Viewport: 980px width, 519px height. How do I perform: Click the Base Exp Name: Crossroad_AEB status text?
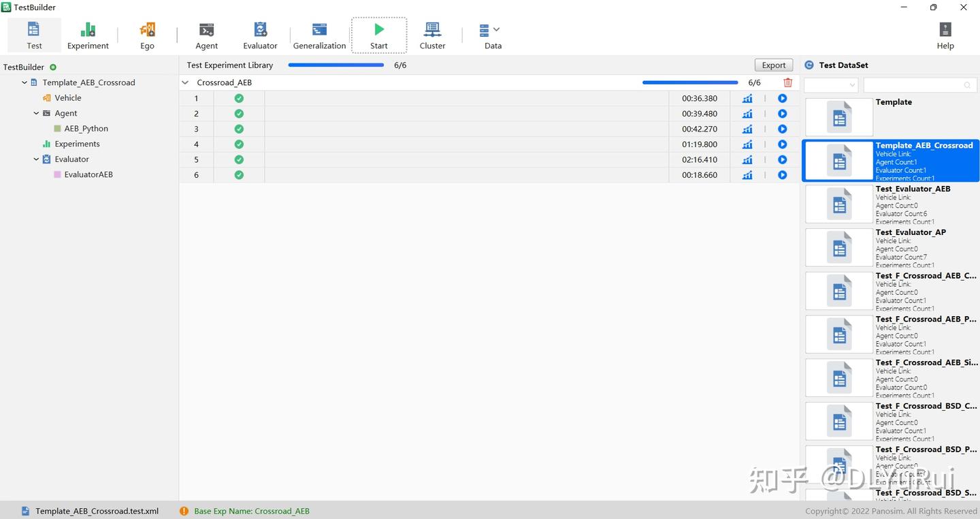pyautogui.click(x=252, y=511)
